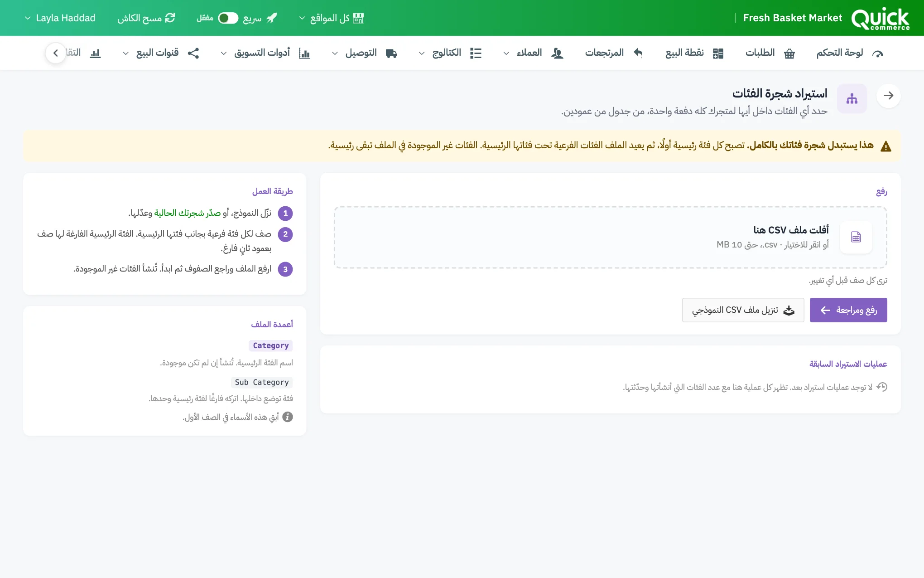Image resolution: width=924 pixels, height=578 pixels.
Task: Click the Quick commerce logo
Action: coord(880,19)
